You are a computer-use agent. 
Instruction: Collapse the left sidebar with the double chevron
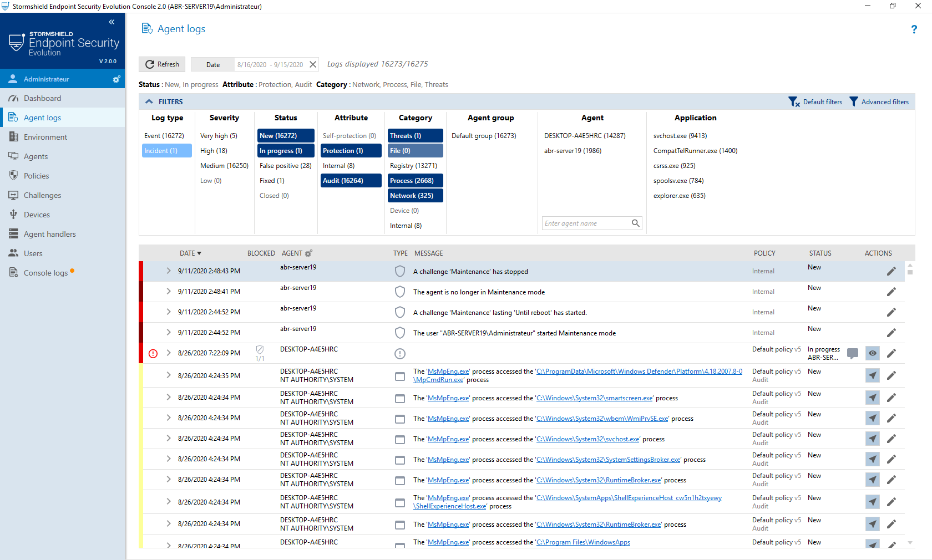point(111,22)
